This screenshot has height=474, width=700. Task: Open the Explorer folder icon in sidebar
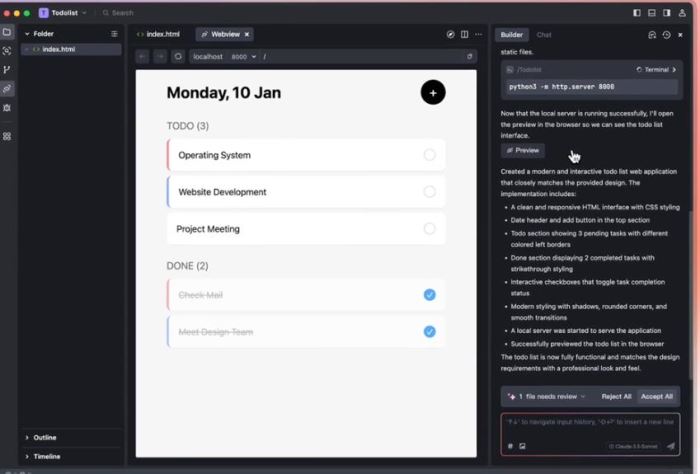pos(7,32)
